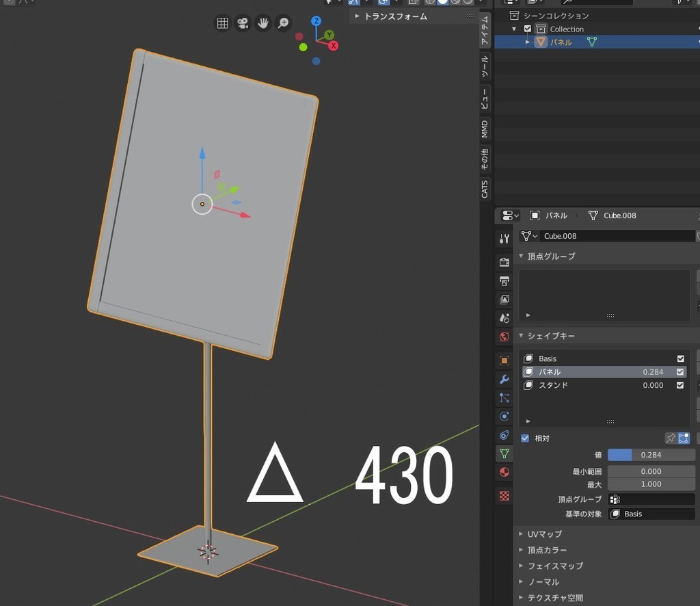The image size is (700, 606).
Task: Open the Physics properties tab icon
Action: [x=504, y=417]
